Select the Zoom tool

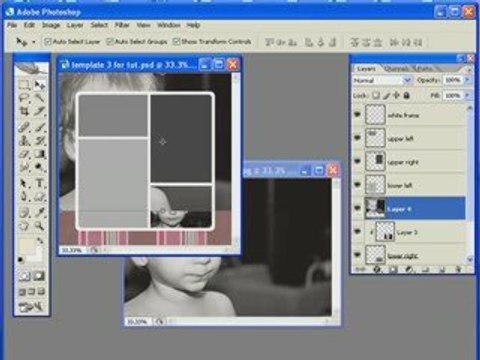click(x=40, y=226)
